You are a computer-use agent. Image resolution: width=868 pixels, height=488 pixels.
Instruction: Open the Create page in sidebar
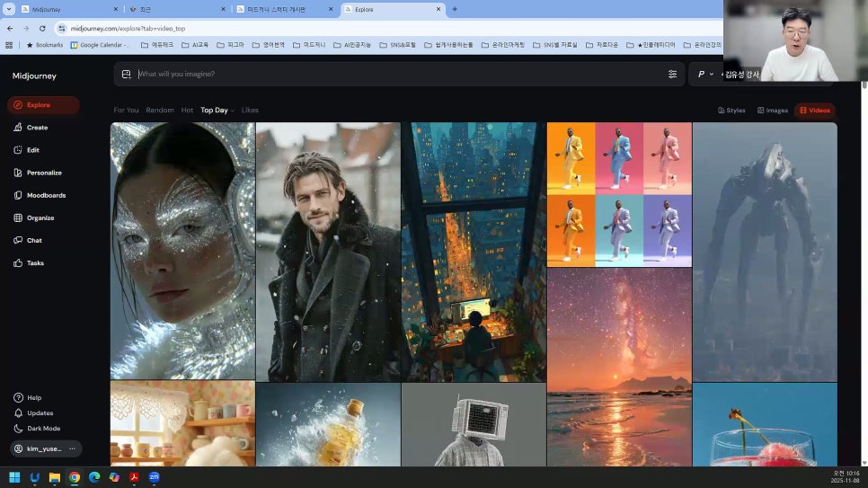pos(37,128)
